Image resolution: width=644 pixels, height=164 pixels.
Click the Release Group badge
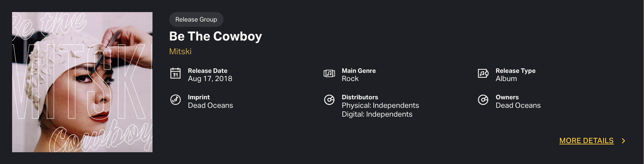coord(196,20)
